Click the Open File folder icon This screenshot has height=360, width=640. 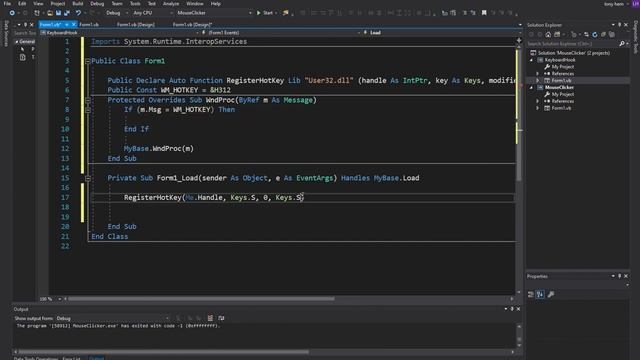tap(50, 13)
